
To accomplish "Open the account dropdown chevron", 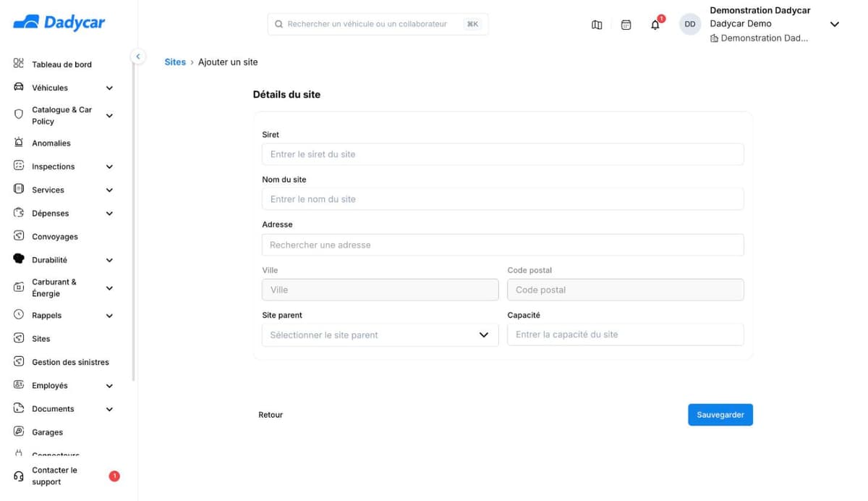I will 834,25.
